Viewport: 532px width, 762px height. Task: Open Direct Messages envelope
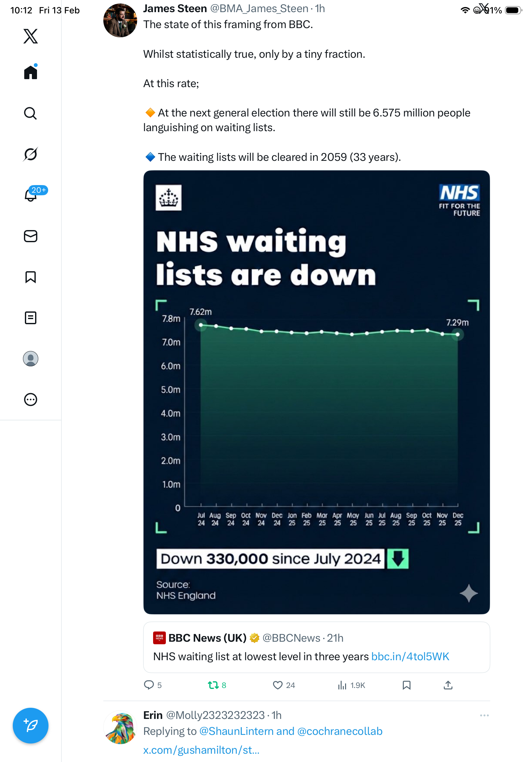tap(31, 236)
